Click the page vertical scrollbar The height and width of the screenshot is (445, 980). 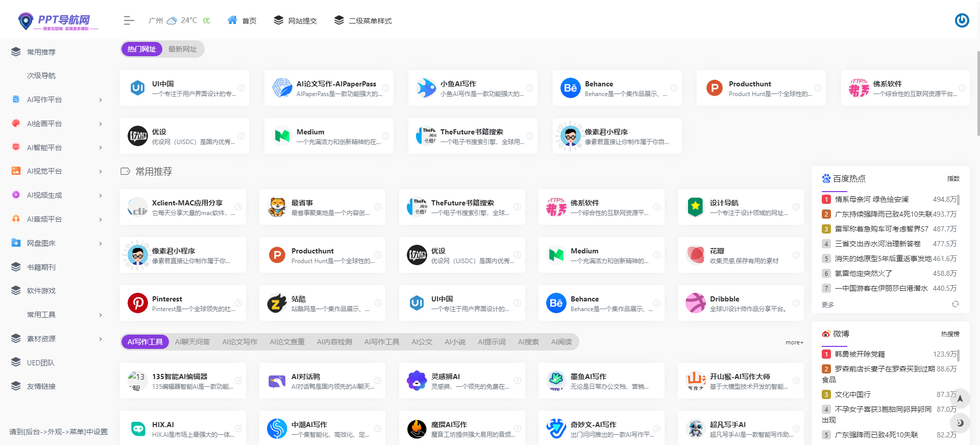tap(978, 93)
